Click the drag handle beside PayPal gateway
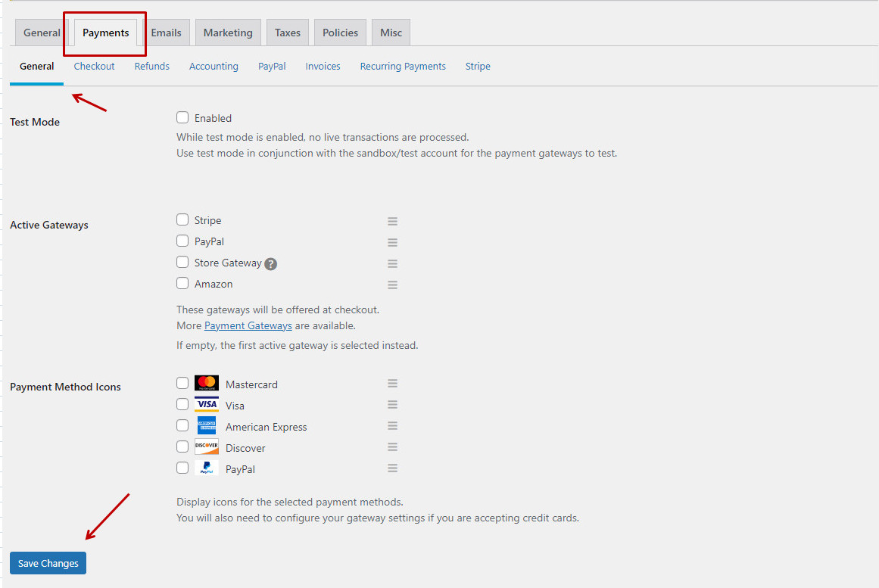Image resolution: width=879 pixels, height=588 pixels. (392, 242)
